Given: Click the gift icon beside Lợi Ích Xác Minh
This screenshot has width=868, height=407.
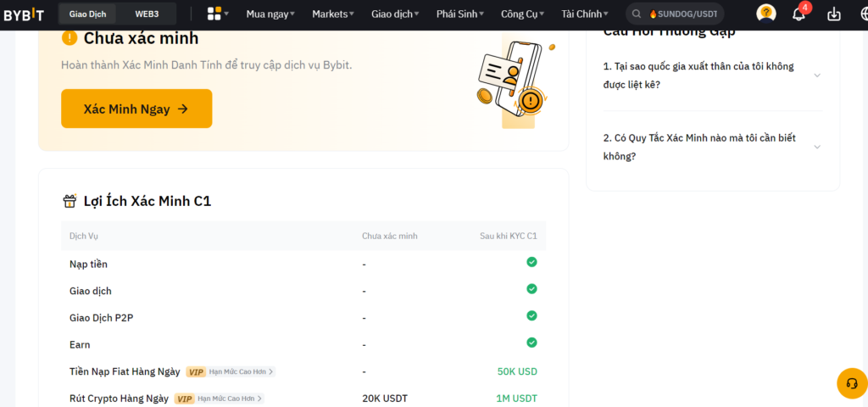Looking at the screenshot, I should pyautogui.click(x=70, y=201).
